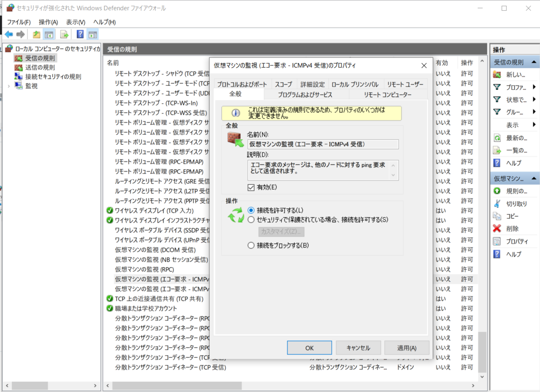Click the lower Help icon under 仮想マシン section
The width and height of the screenshot is (540, 392).
[497, 254]
